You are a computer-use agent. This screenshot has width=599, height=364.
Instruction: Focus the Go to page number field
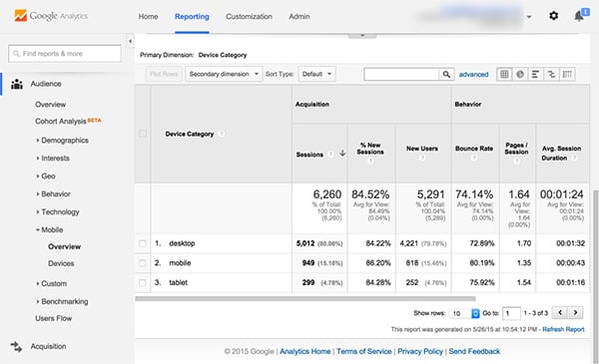click(x=511, y=313)
